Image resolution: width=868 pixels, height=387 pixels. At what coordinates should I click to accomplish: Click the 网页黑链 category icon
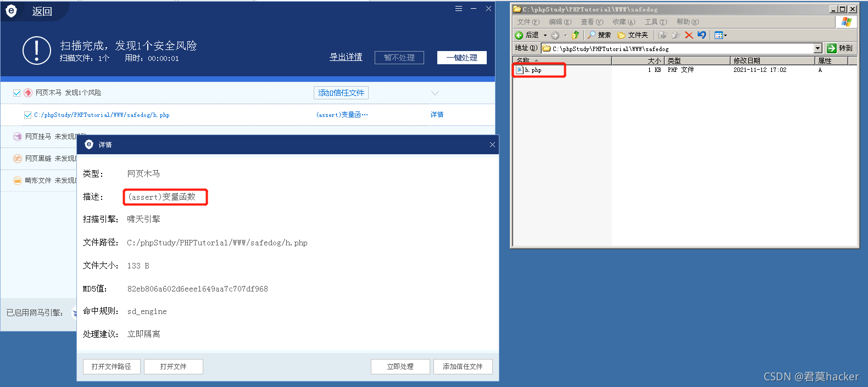(18, 159)
